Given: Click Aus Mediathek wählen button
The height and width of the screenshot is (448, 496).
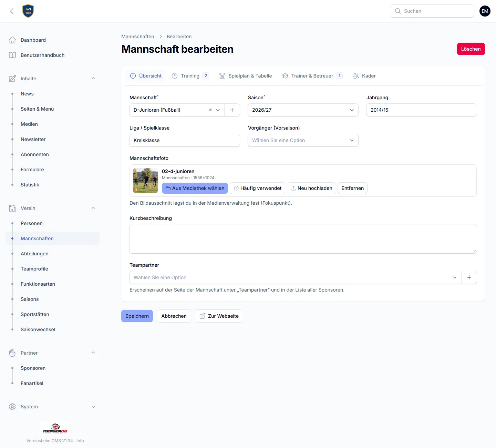Looking at the screenshot, I should (x=195, y=188).
